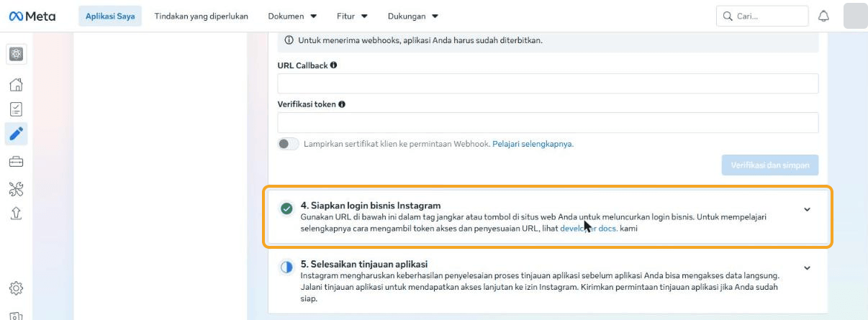Screen dimensions: 868x320
Task: Open the app dashboard gear icon in sidebar
Action: click(16, 54)
